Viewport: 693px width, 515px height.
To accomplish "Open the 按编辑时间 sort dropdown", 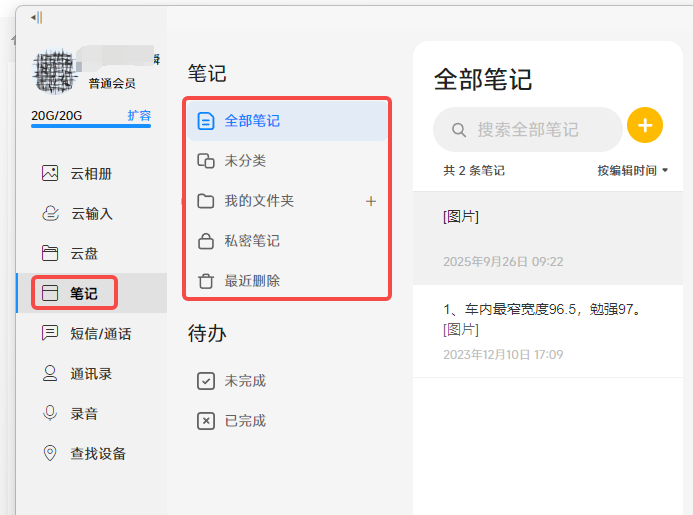I will tap(633, 171).
